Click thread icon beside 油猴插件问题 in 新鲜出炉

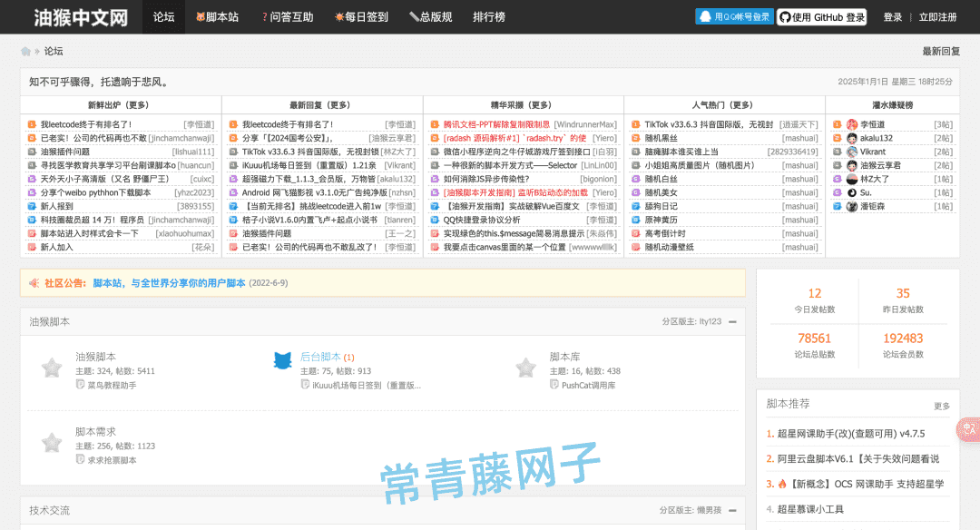coord(31,152)
